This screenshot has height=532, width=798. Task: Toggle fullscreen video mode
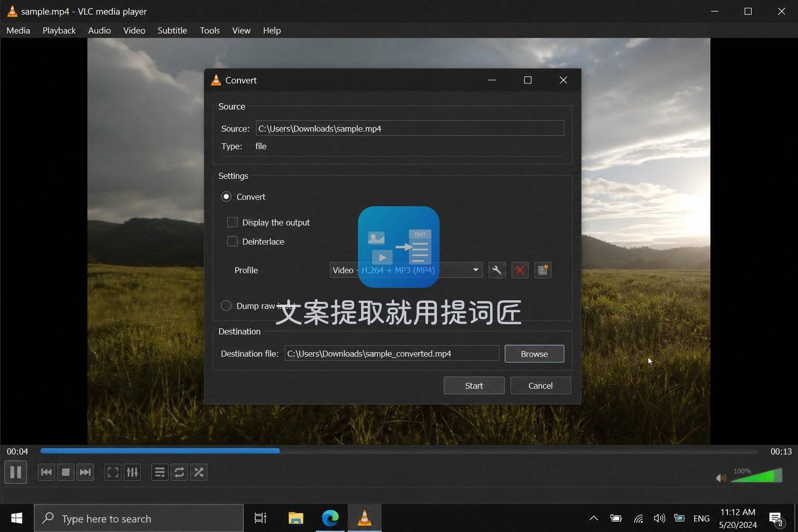(x=113, y=472)
